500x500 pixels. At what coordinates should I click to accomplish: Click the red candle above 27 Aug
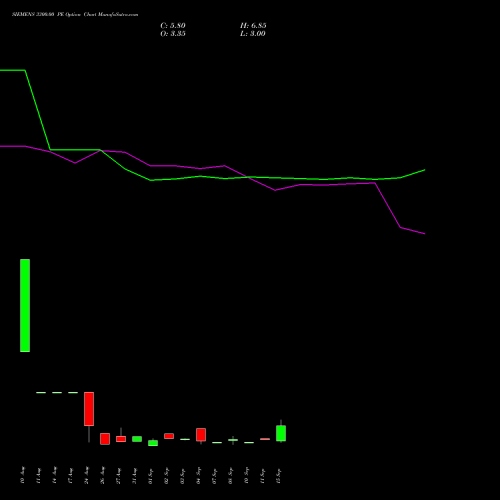tap(121, 439)
